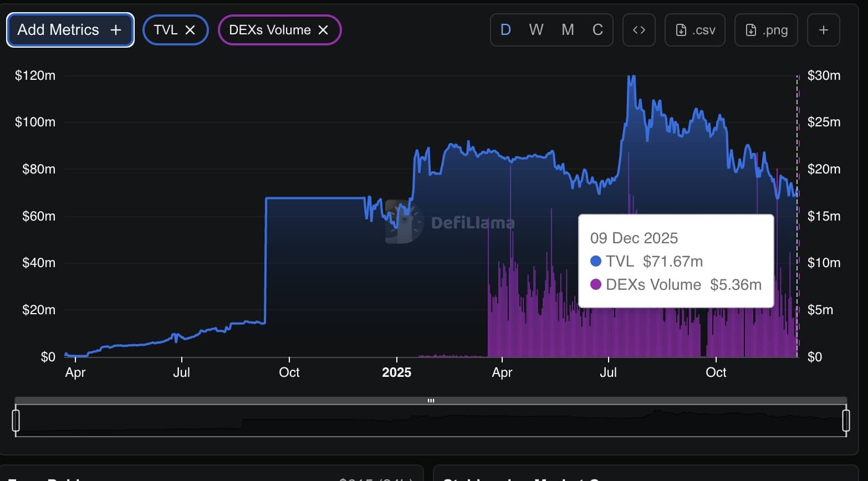Enable the Cumulative view with the C option

click(x=598, y=30)
